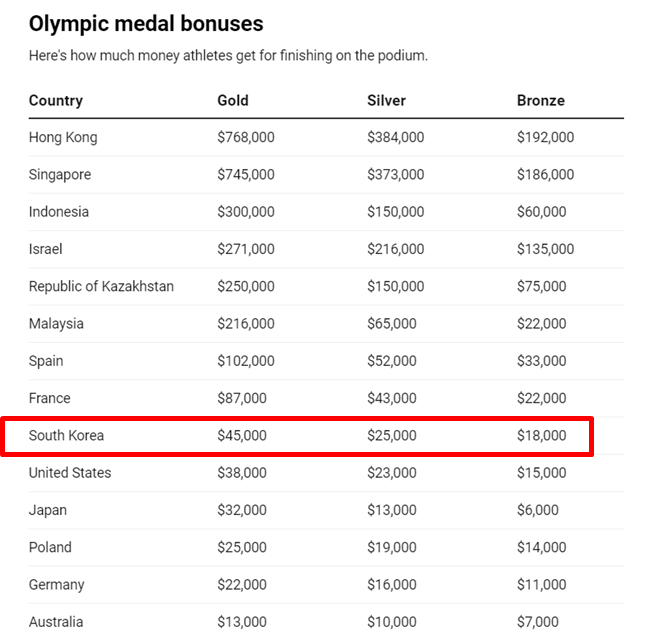Click the Gold column header
The width and height of the screenshot is (647, 641).
(233, 100)
